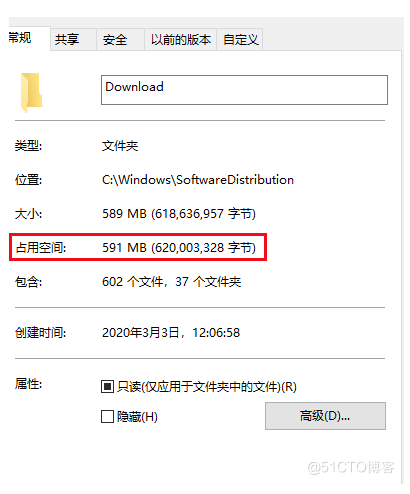The width and height of the screenshot is (410, 494).
Task: Switch to the 自定义 tab
Action: click(x=240, y=39)
